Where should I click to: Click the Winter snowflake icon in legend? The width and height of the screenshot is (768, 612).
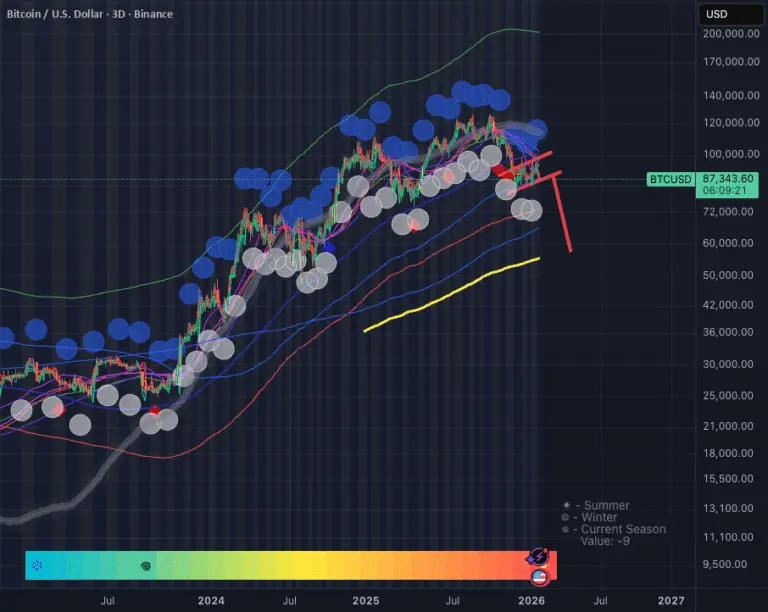pyautogui.click(x=565, y=517)
